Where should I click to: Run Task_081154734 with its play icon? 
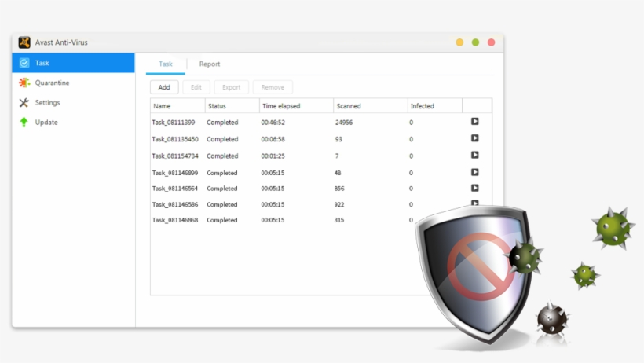(475, 155)
